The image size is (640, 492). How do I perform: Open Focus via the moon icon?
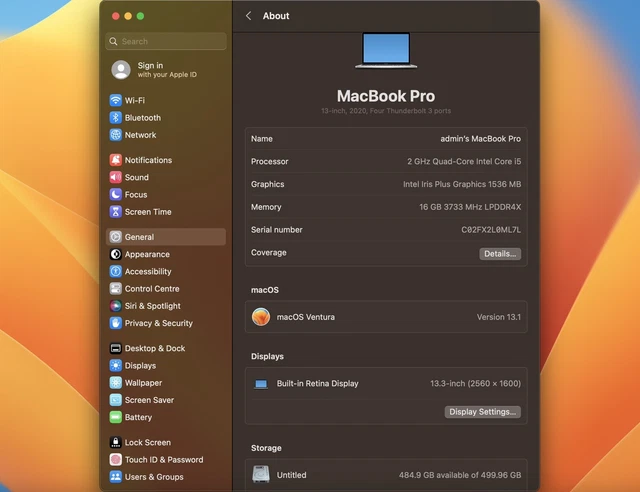click(x=116, y=195)
